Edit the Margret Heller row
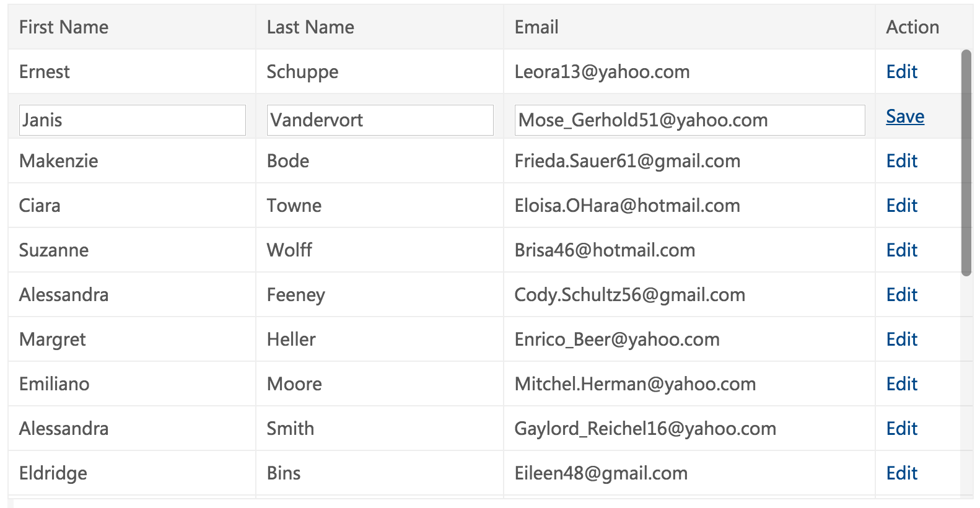980x508 pixels. [901, 339]
